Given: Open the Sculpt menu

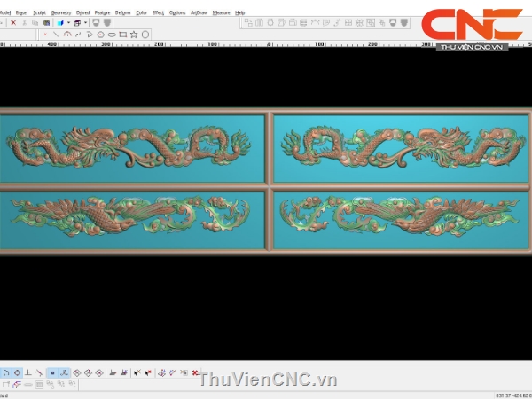Looking at the screenshot, I should coord(39,12).
